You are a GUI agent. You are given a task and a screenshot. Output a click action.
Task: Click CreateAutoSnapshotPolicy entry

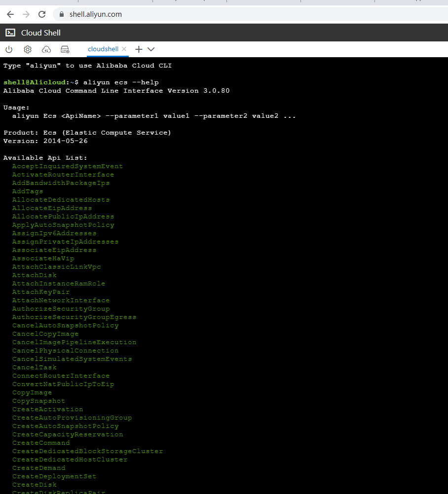click(x=65, y=426)
